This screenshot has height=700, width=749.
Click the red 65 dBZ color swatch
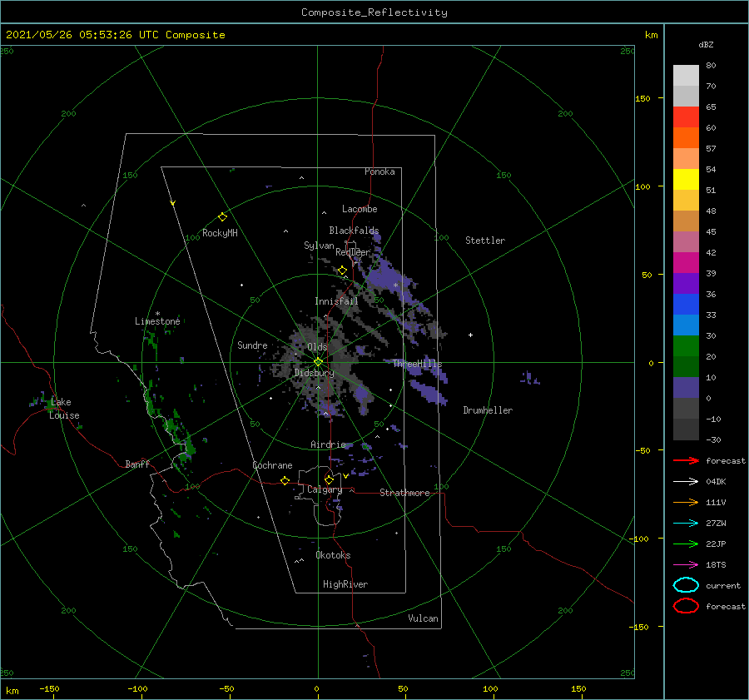coord(686,117)
